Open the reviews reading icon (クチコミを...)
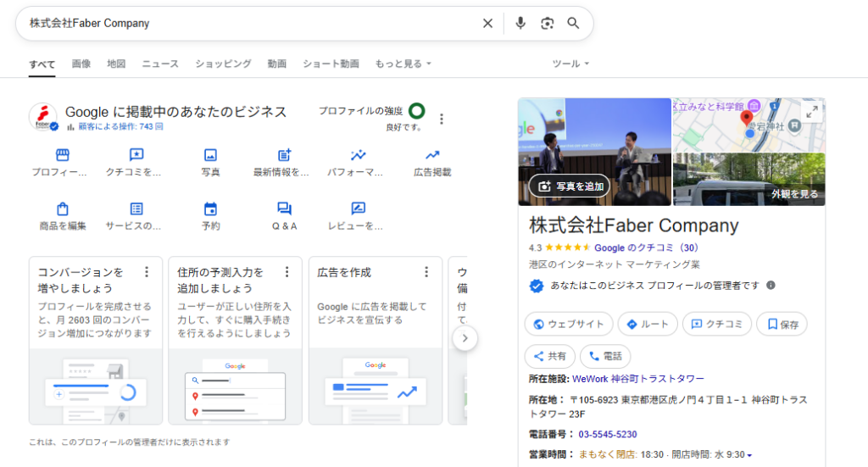The height and width of the screenshot is (467, 868). (x=136, y=154)
